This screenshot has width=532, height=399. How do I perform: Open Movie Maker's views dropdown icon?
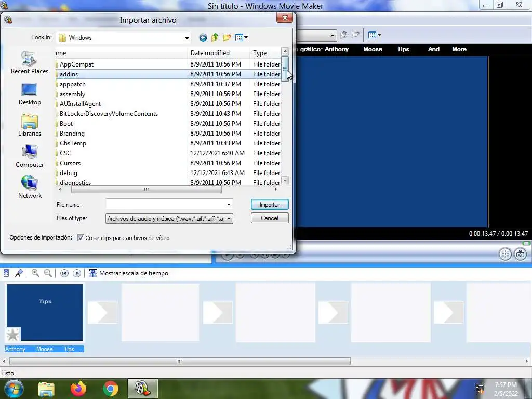[x=375, y=35]
